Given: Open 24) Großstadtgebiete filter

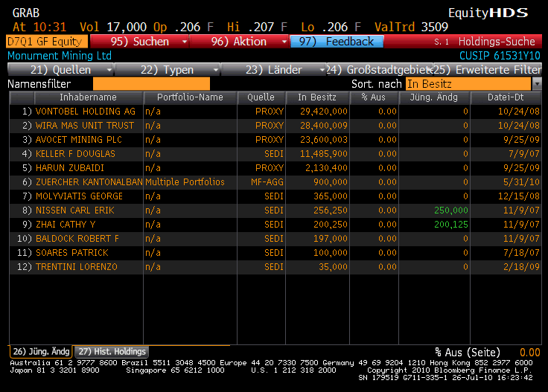Looking at the screenshot, I should [x=380, y=70].
